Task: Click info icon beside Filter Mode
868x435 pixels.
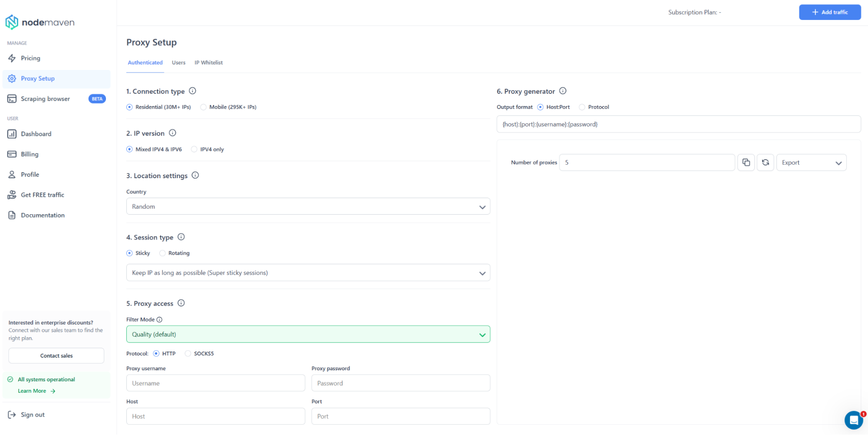Action: [x=159, y=319]
